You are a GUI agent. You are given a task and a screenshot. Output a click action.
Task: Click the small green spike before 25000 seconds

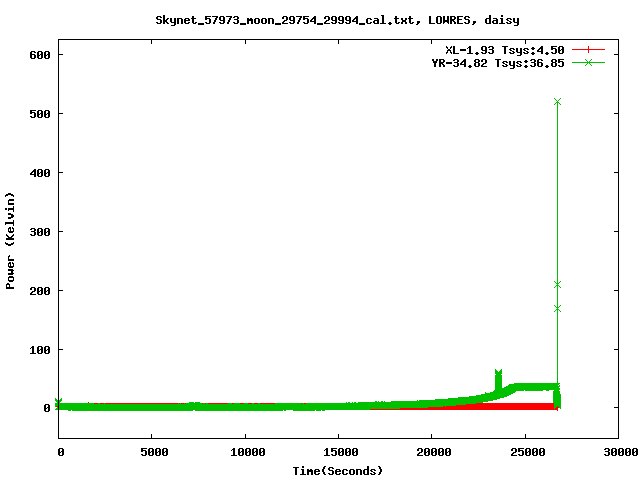498,375
